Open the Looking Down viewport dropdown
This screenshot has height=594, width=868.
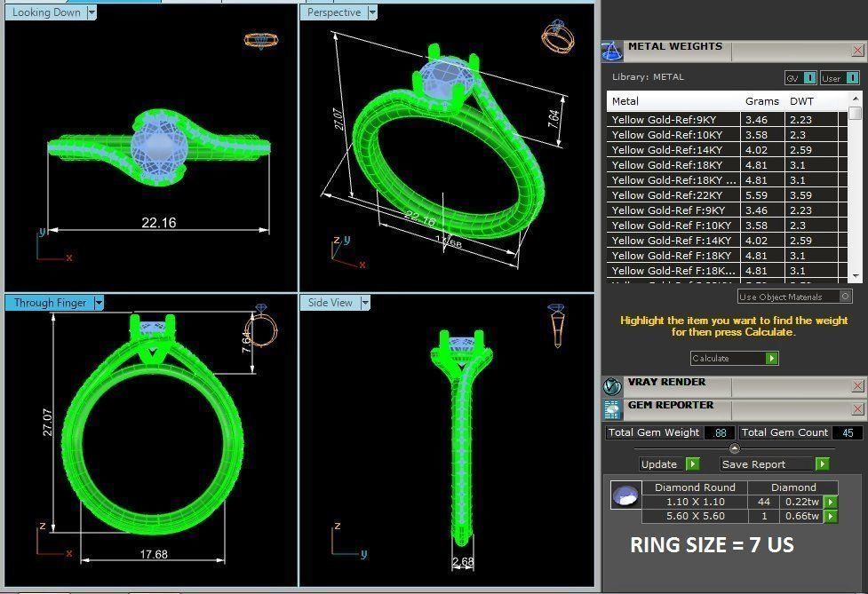tap(92, 12)
